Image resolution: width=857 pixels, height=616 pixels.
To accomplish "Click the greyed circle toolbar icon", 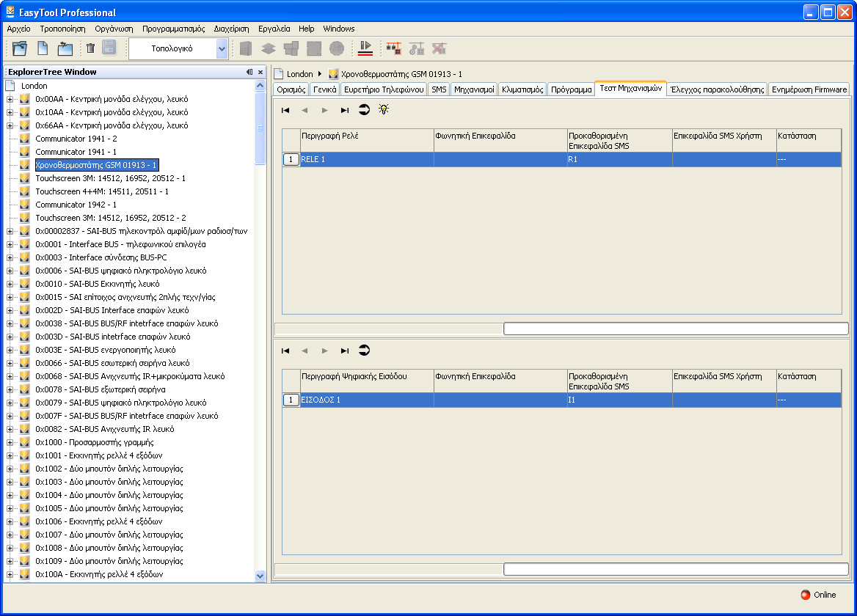I will click(337, 48).
